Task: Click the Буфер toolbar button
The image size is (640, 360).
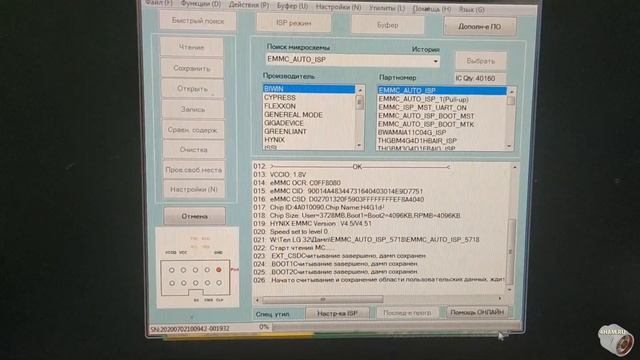Action: 387,25
